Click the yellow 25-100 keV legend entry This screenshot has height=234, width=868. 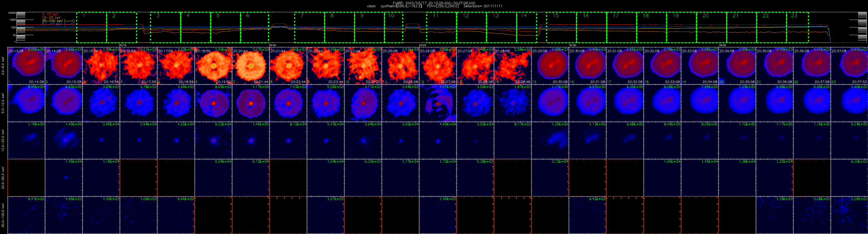tap(58, 21)
